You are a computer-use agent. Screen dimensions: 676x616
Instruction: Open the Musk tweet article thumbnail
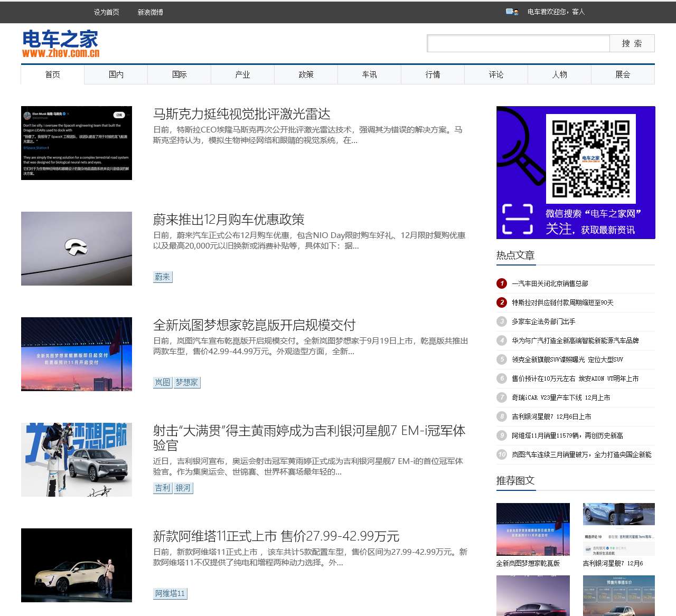77,143
